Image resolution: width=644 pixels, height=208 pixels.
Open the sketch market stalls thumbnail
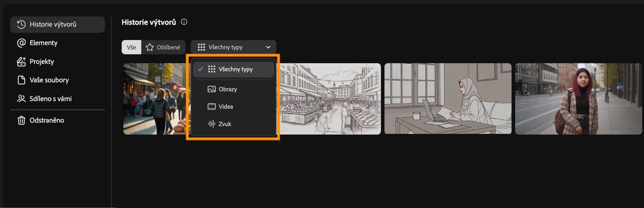click(x=330, y=99)
